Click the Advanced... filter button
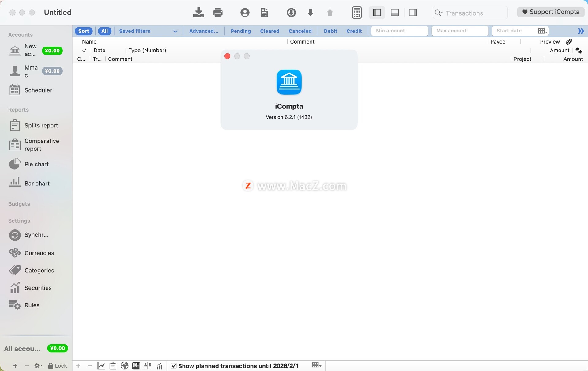This screenshot has height=371, width=588. (204, 31)
